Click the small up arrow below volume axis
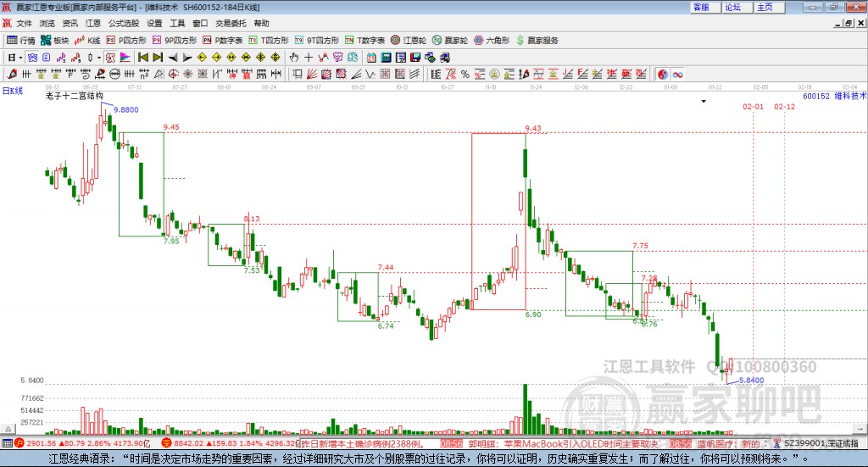Viewport: 868px width, 467px height. [8, 429]
